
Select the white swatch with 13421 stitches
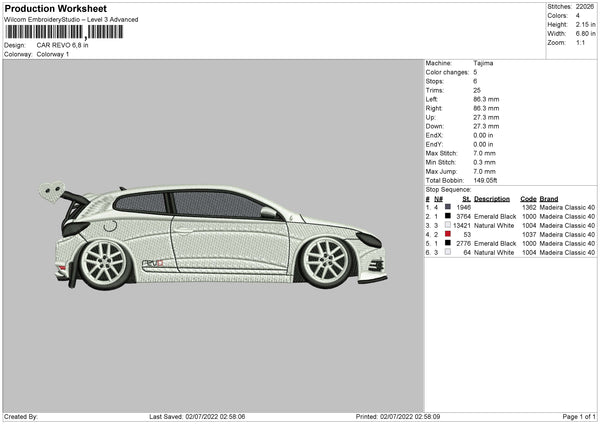(447, 225)
